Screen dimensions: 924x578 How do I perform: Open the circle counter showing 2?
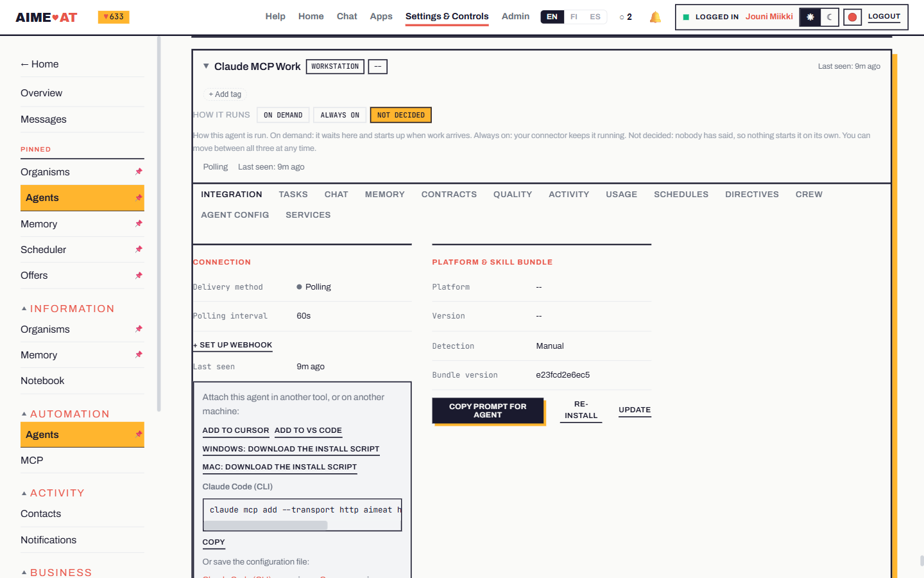click(626, 17)
